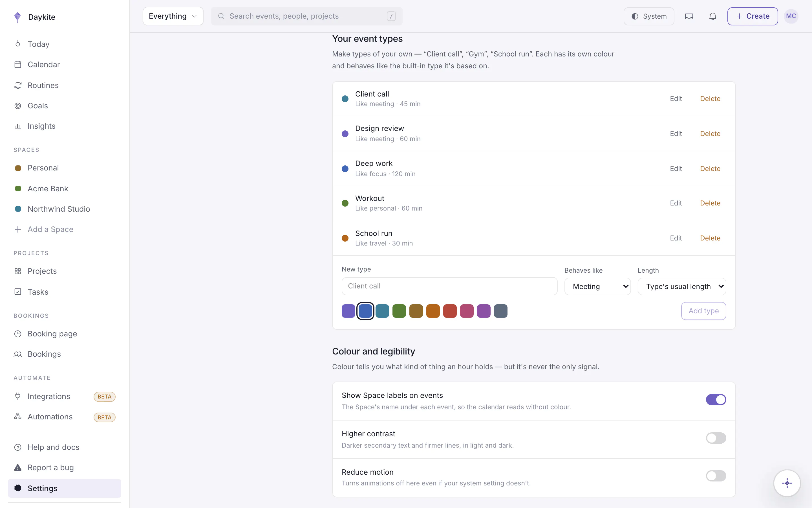812x508 pixels.
Task: Go to Routines
Action: [64, 85]
